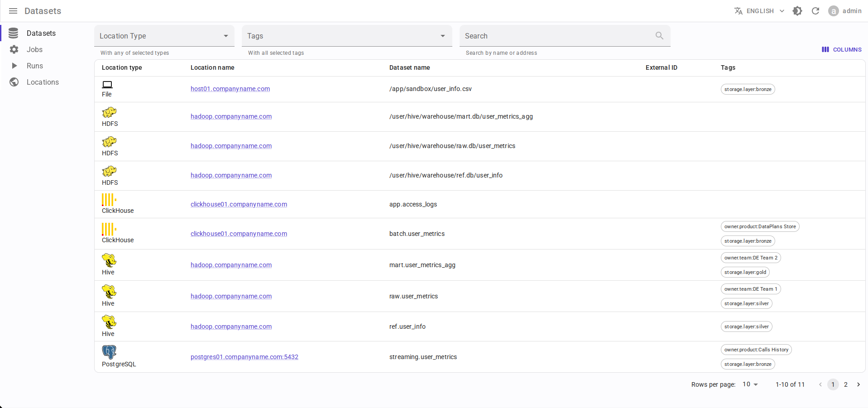Open hadoop link for ref.user_info Hive row
Screen dimensions: 868x408
click(x=231, y=326)
